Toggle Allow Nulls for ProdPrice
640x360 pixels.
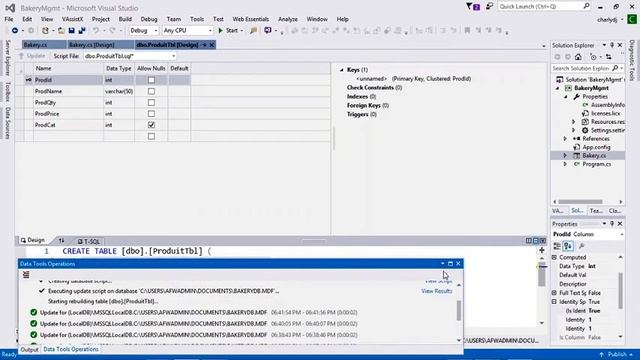tap(151, 114)
